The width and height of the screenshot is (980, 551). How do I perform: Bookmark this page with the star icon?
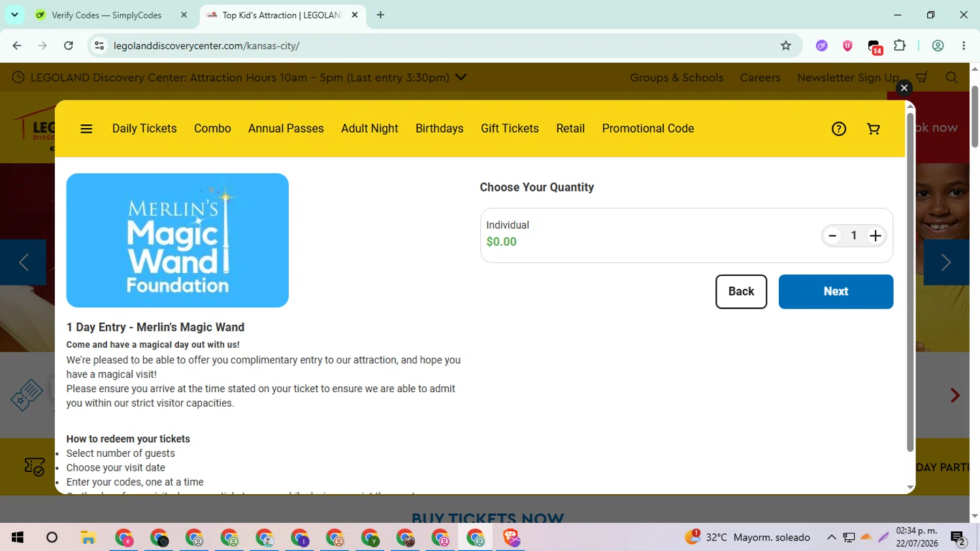[786, 46]
